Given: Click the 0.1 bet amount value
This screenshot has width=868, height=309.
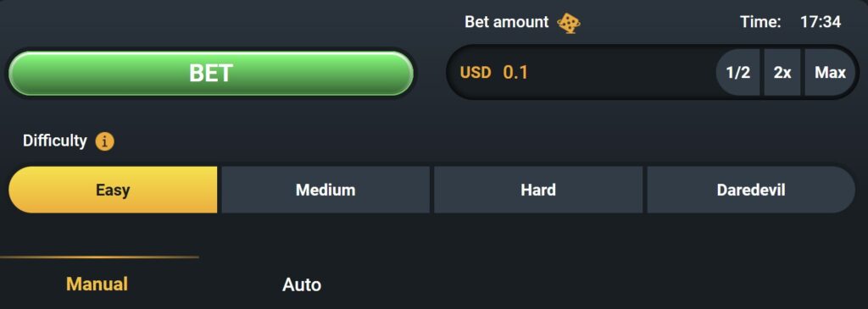Looking at the screenshot, I should click(x=515, y=73).
